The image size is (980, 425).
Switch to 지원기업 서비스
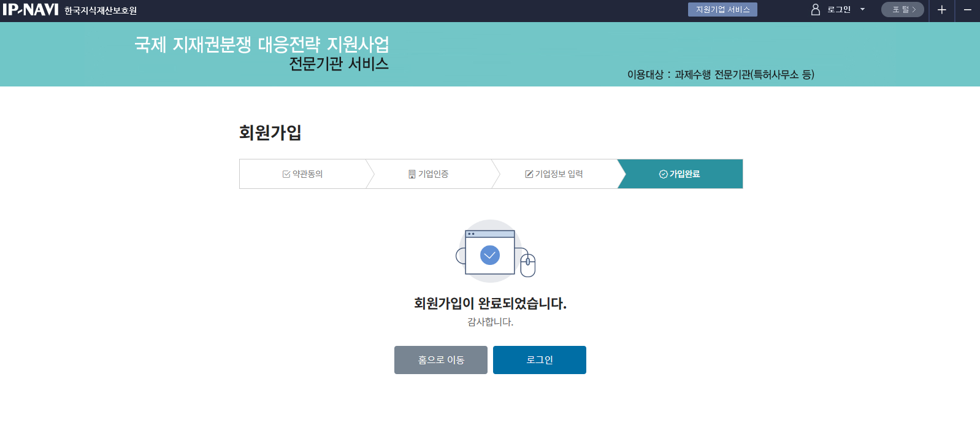(x=722, y=10)
